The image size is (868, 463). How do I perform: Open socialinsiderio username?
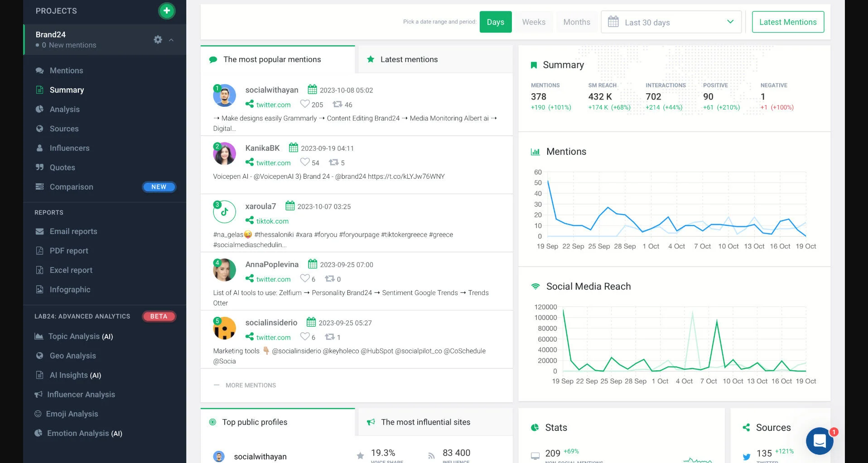tap(271, 323)
